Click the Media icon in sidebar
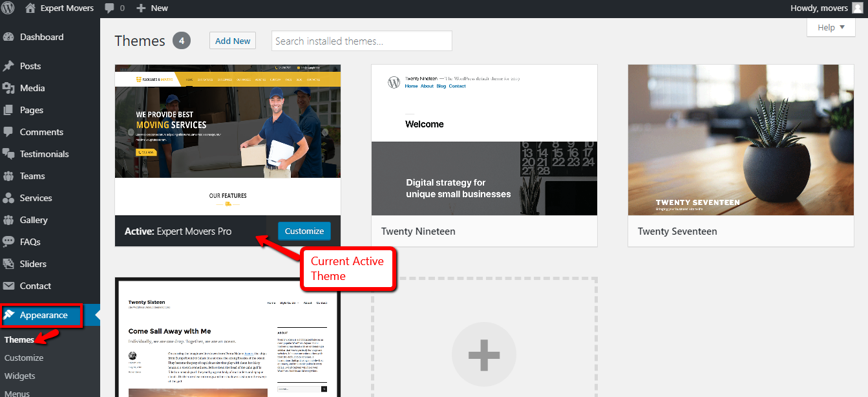 (8, 88)
